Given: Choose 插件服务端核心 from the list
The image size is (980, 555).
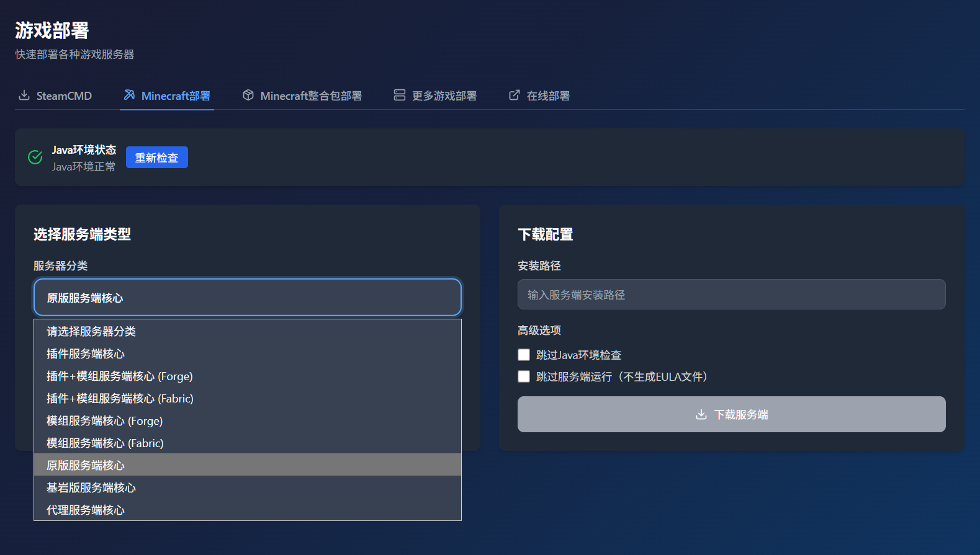Looking at the screenshot, I should click(x=248, y=353).
